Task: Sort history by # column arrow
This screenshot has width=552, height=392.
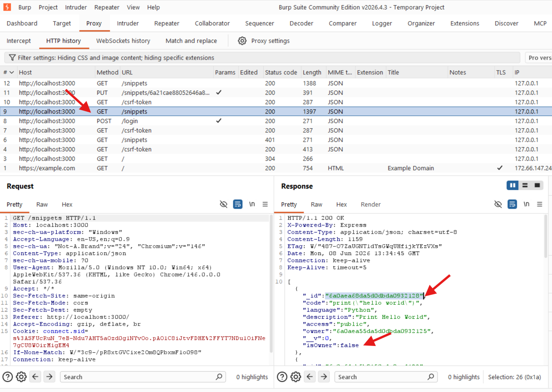Action: 12,72
